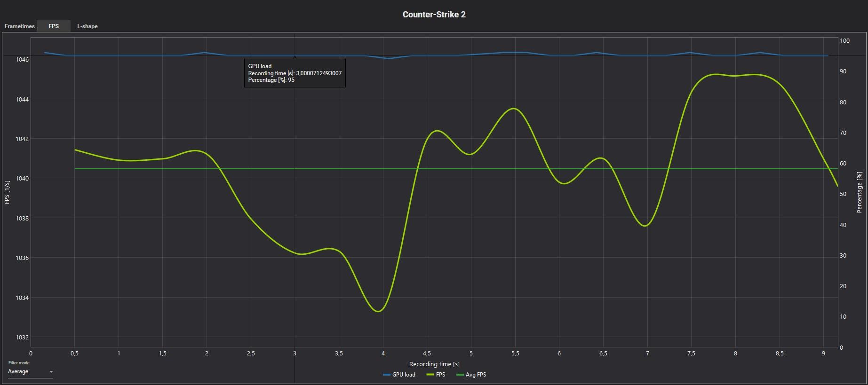Click the Filter mode label
Viewport: 868px width, 385px height.
click(x=19, y=363)
